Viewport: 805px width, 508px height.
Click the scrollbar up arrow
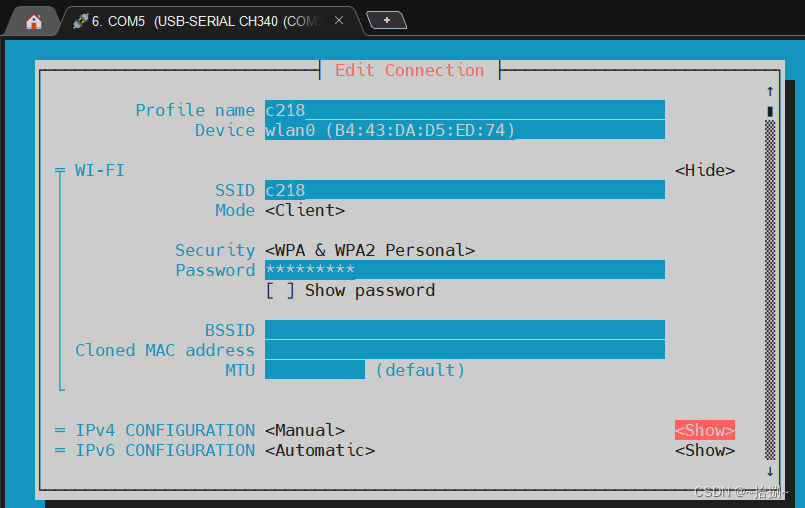click(x=770, y=91)
